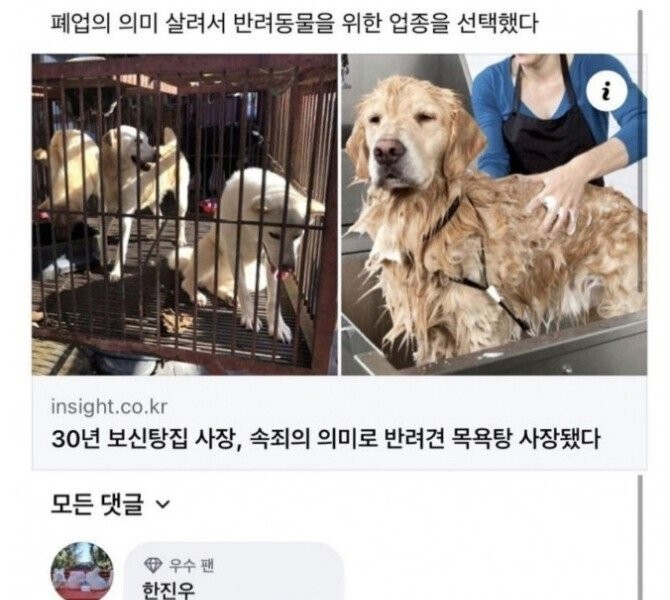Screen dimensions: 670x600
Task: Expand the chevron beside 모든 댓글
Action: (x=163, y=504)
